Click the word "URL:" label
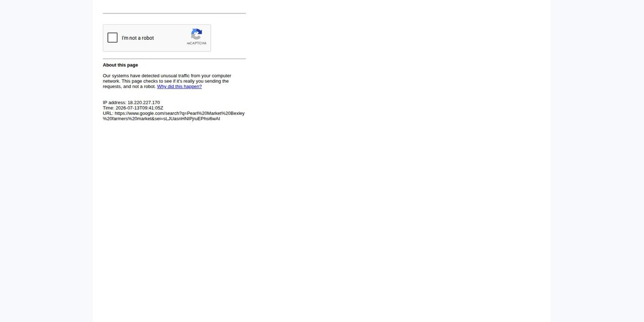The height and width of the screenshot is (322, 644). click(x=108, y=113)
